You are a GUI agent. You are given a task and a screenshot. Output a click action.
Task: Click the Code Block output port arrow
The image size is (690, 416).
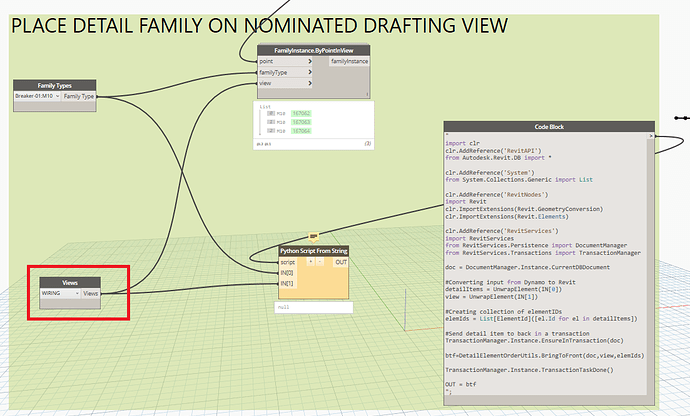pos(651,136)
